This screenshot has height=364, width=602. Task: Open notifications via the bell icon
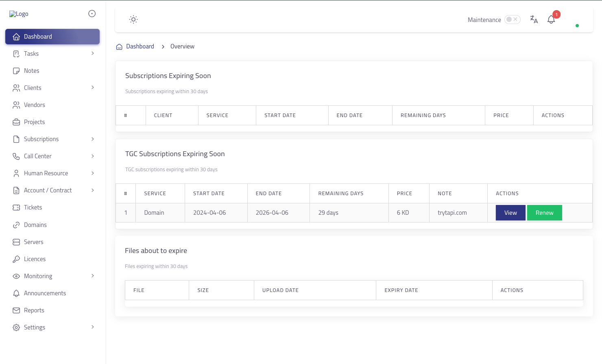click(x=551, y=20)
